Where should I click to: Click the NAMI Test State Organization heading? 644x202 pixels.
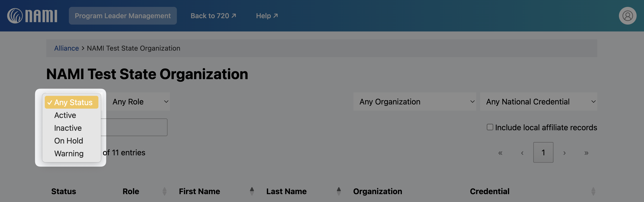coord(147,74)
